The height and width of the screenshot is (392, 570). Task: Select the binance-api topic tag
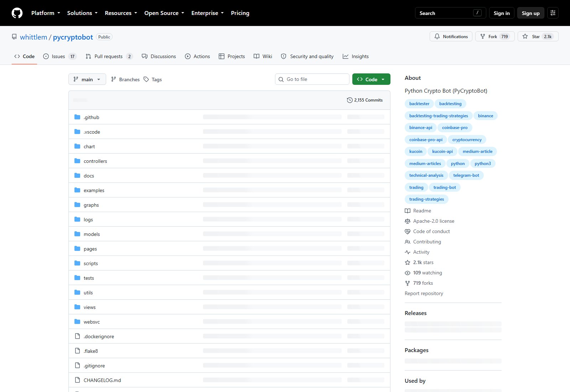click(x=420, y=128)
